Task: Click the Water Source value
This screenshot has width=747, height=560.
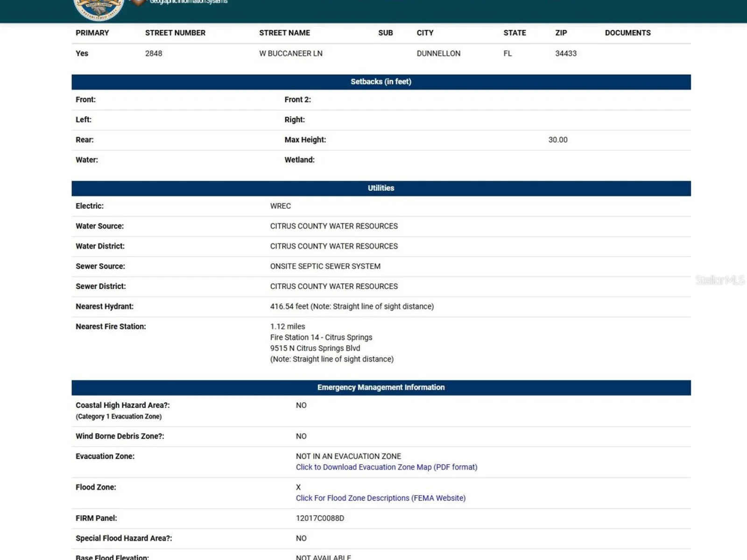Action: tap(334, 226)
